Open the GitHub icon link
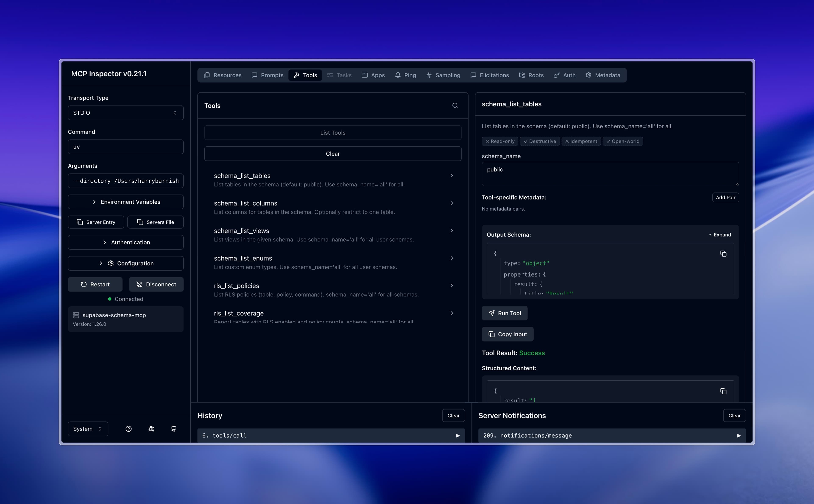814x504 pixels. [x=174, y=429]
